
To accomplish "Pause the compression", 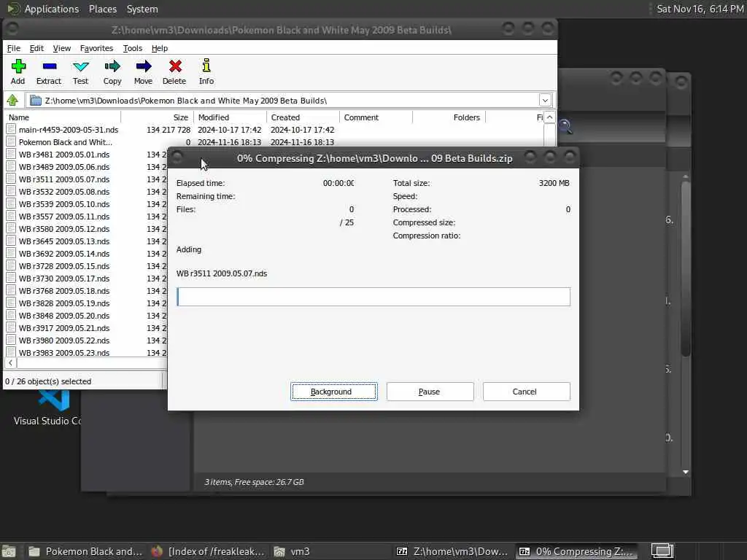I will pyautogui.click(x=430, y=392).
